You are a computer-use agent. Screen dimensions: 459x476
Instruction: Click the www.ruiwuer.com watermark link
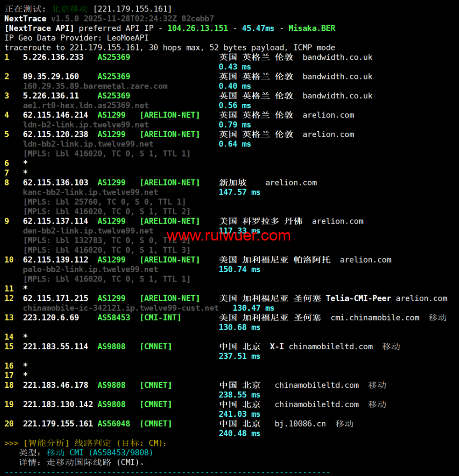click(x=228, y=236)
